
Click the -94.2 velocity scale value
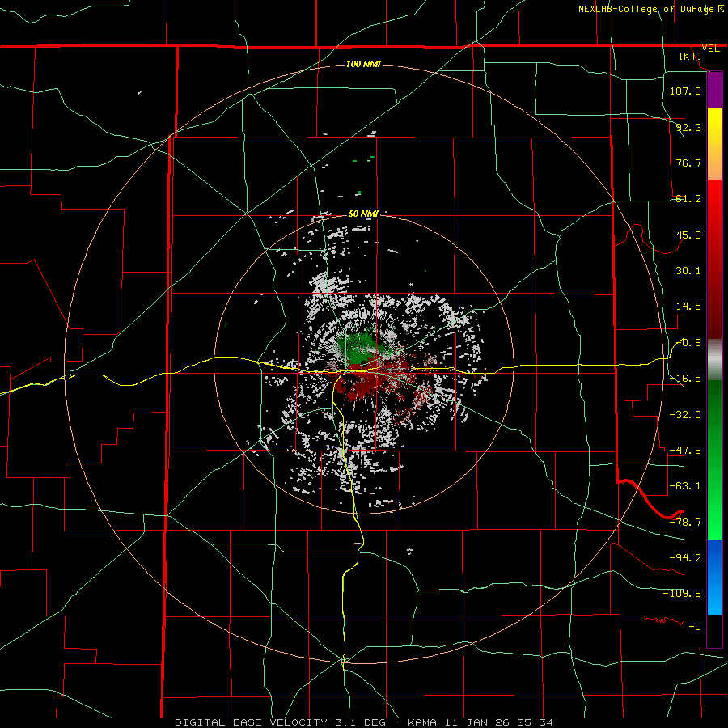click(x=685, y=557)
